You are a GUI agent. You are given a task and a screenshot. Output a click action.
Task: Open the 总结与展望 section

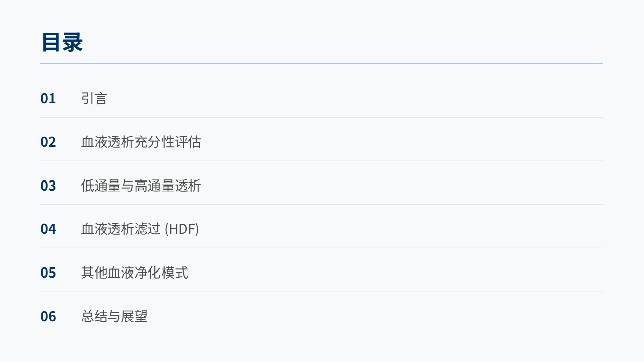(114, 316)
